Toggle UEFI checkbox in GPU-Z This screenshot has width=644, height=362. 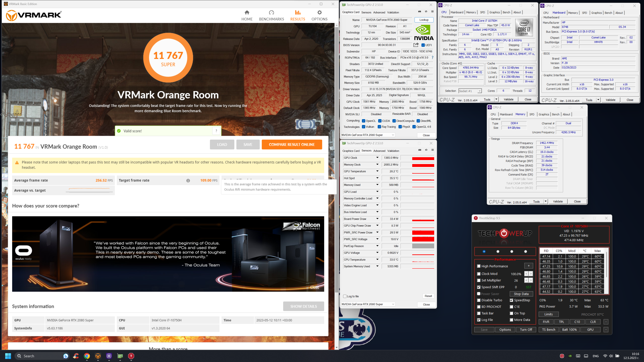(423, 45)
